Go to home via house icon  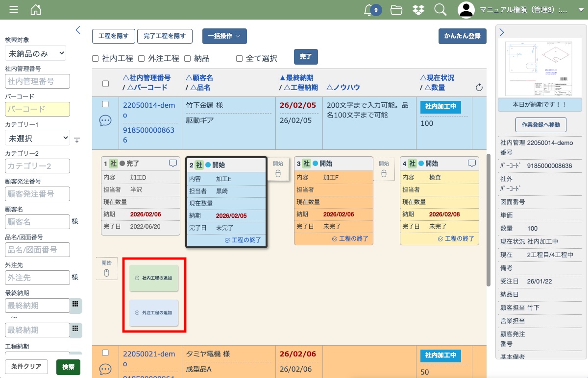coord(36,10)
